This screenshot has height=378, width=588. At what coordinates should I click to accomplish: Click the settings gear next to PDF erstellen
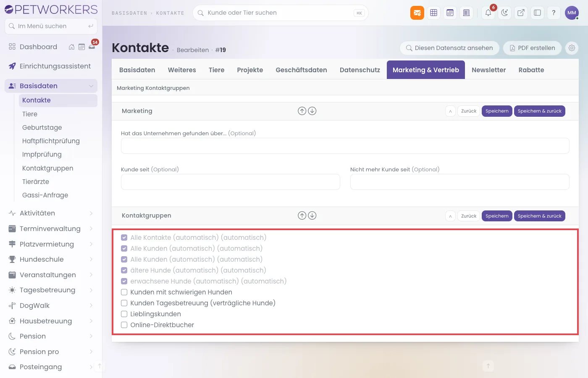(572, 48)
